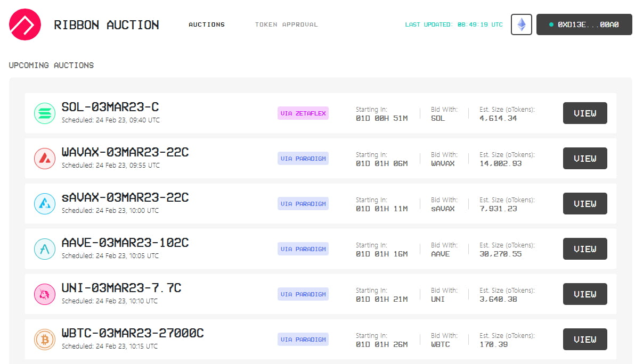Click bid-with value WAVAX
The width and height of the screenshot is (635, 364).
[443, 164]
